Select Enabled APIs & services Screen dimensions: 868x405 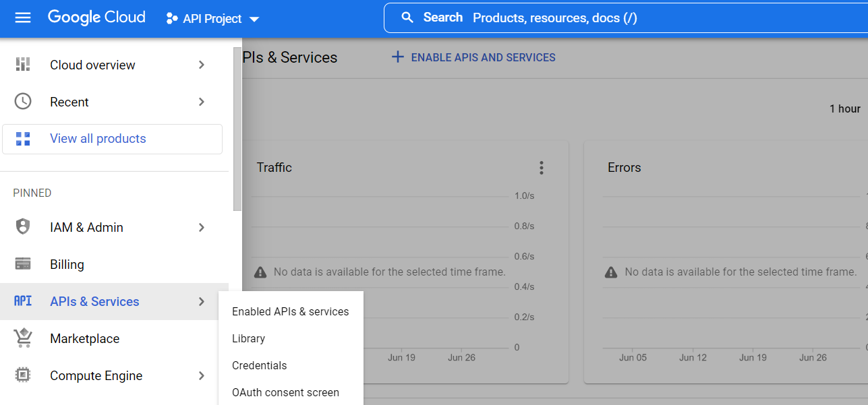pyautogui.click(x=291, y=311)
